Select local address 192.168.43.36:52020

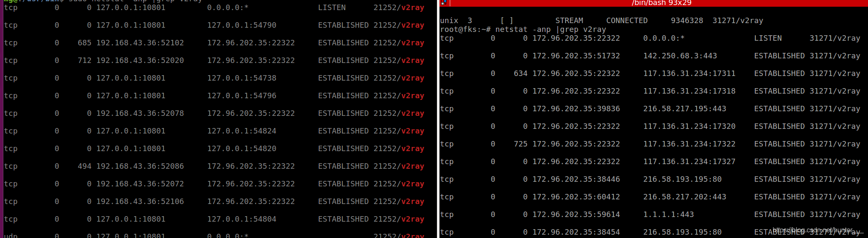click(140, 60)
